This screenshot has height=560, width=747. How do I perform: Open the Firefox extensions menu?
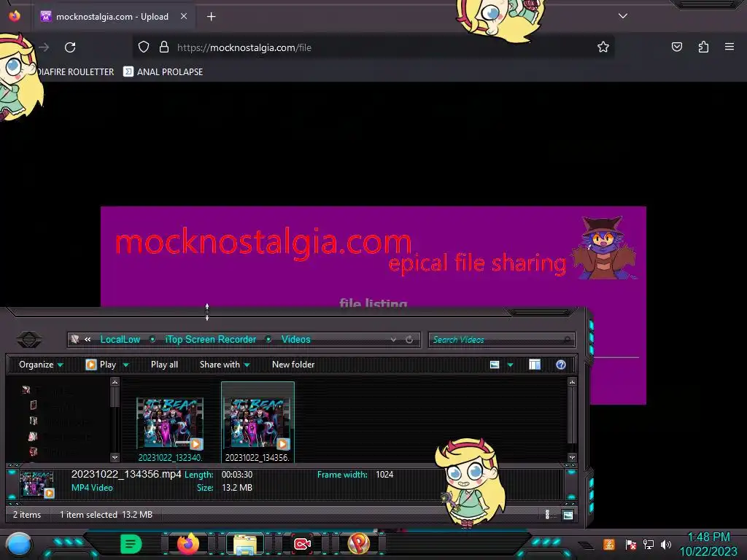(703, 47)
